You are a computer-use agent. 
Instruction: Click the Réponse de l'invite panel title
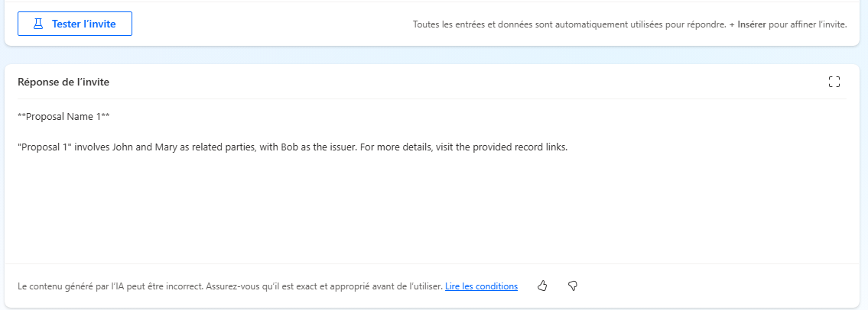(x=63, y=82)
